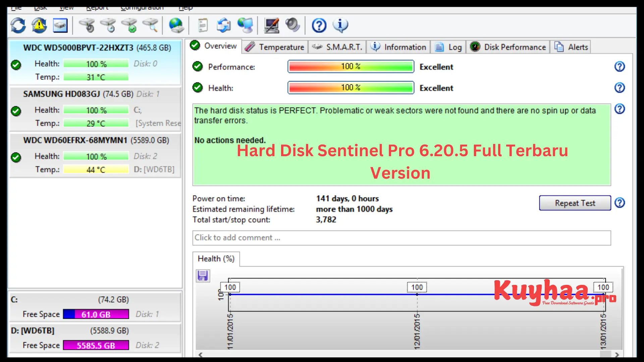This screenshot has width=644, height=362.
Task: Click the green check icon of WDC WD5000BPVT disk
Action: coord(16,65)
